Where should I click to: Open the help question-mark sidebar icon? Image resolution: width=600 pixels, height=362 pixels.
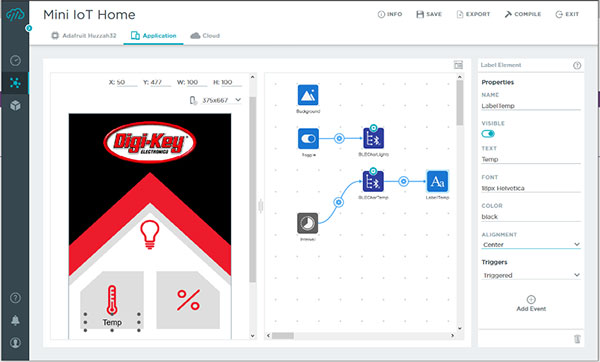click(x=15, y=298)
